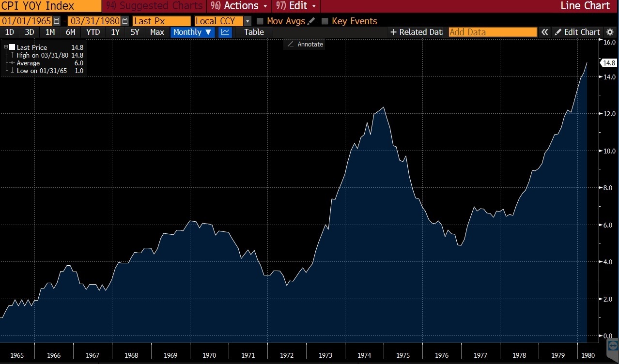Switch to Table view

[254, 32]
